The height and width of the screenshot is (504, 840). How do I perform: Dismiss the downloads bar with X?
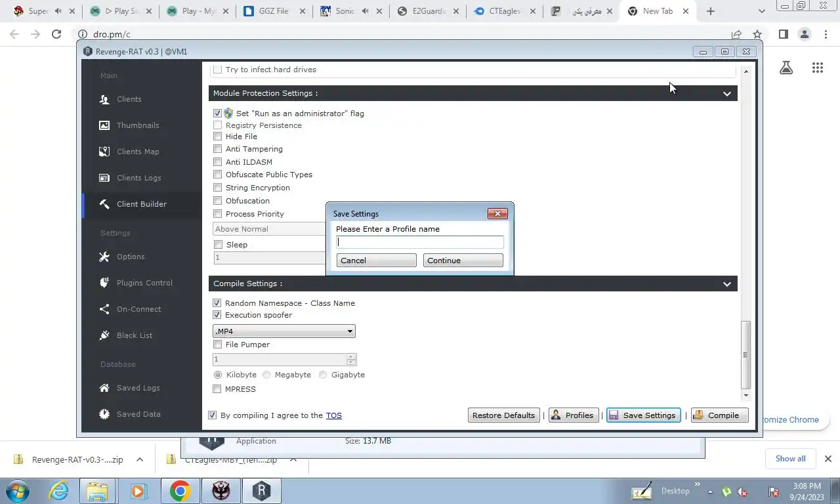coord(828,459)
